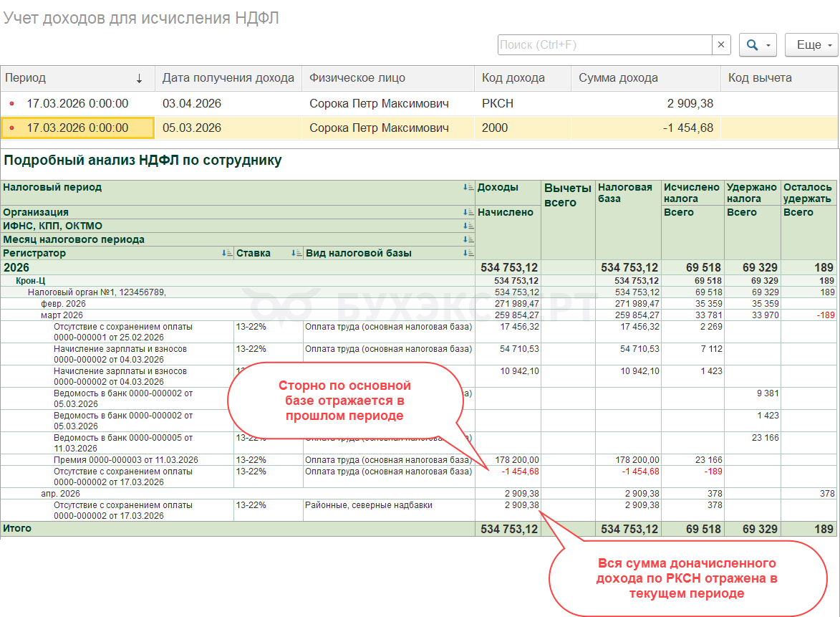Click the Код дохода column header
Viewport: 840px width, 617px height.
[522, 78]
